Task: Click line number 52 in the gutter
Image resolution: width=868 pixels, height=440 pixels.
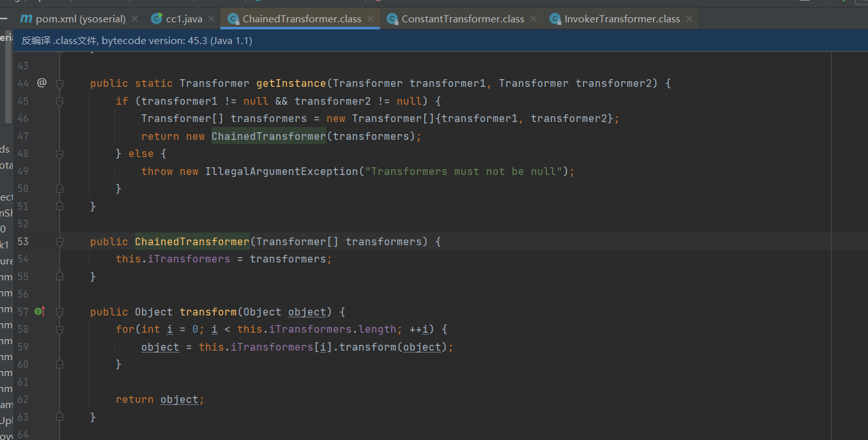Action: point(23,224)
